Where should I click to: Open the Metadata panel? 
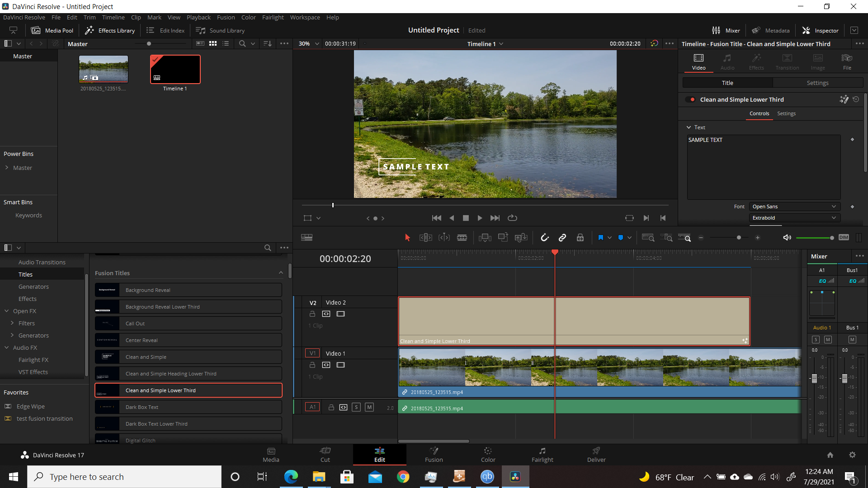pyautogui.click(x=770, y=31)
